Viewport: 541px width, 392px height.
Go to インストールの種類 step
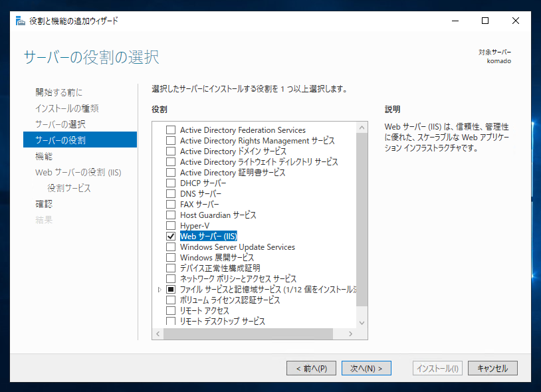coord(67,108)
